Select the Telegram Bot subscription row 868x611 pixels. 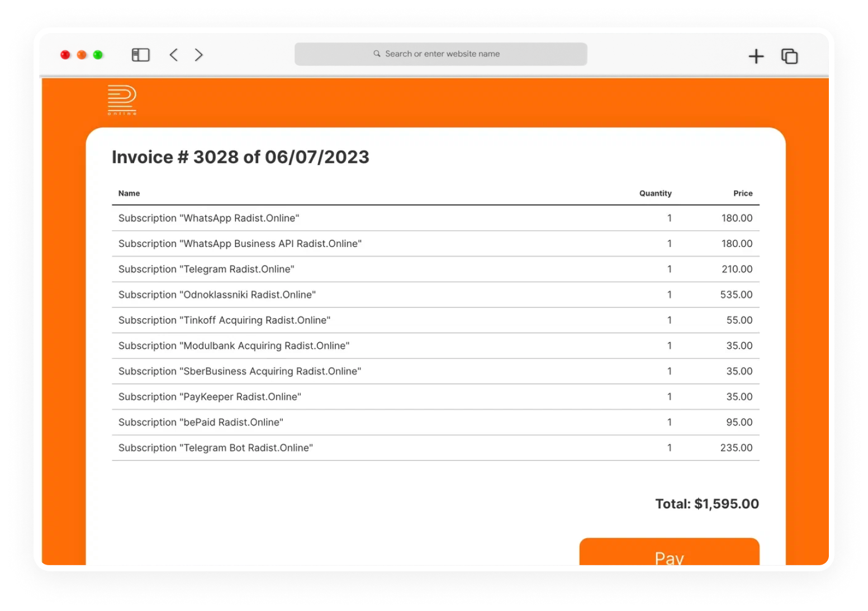coord(435,448)
